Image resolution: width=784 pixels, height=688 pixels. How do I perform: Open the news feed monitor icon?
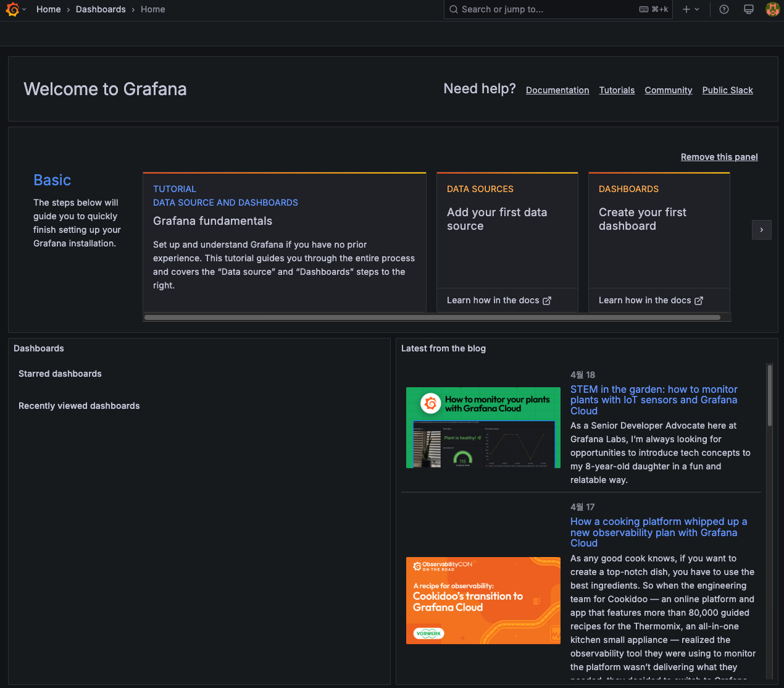749,9
